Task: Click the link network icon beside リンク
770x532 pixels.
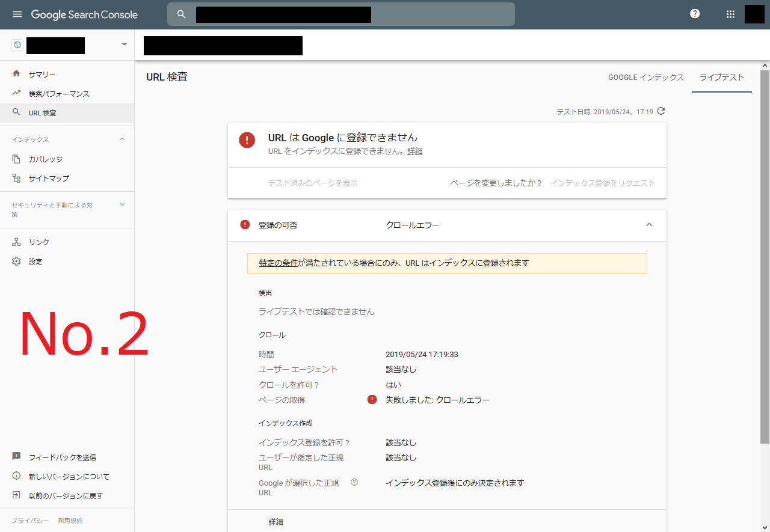Action: pyautogui.click(x=17, y=242)
